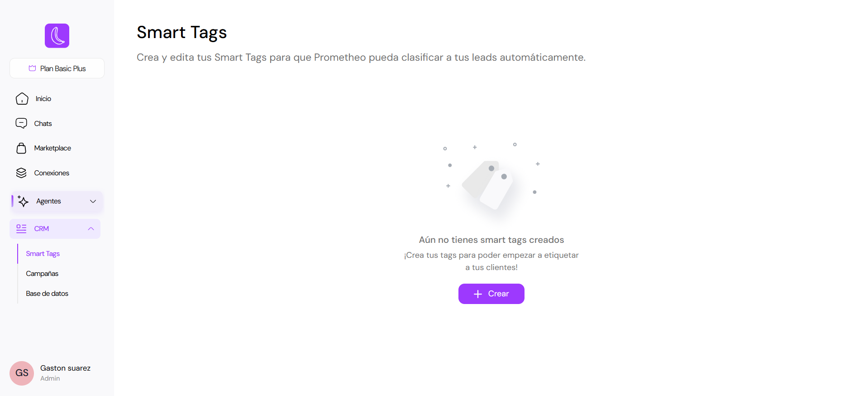Open Base de datos in sidebar
Image resolution: width=868 pixels, height=396 pixels.
pyautogui.click(x=47, y=294)
